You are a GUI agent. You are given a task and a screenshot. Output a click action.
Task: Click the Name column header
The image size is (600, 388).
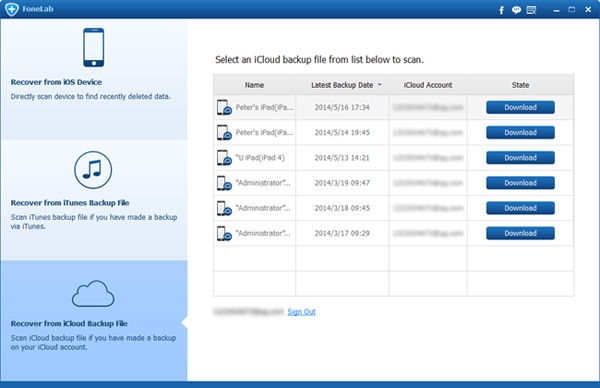(254, 85)
